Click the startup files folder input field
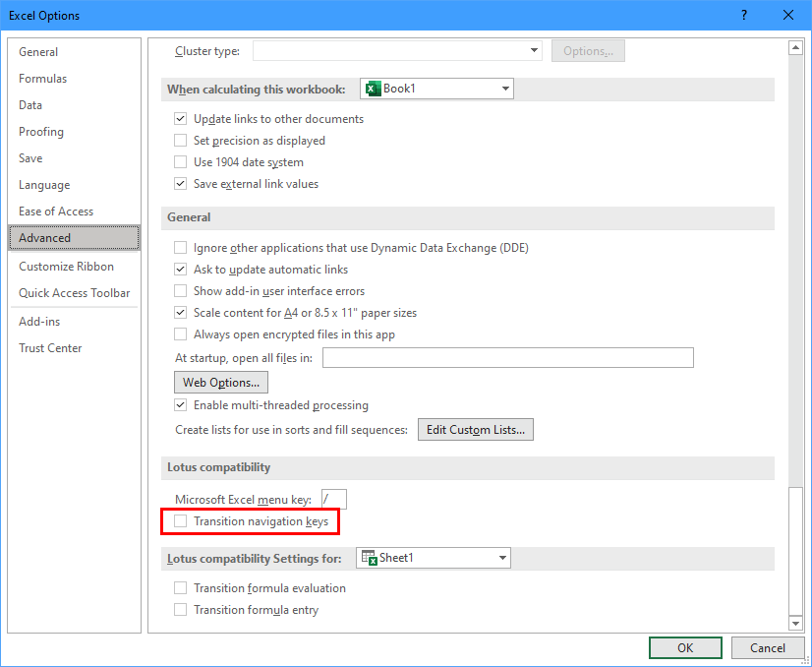The height and width of the screenshot is (667, 812). [508, 357]
